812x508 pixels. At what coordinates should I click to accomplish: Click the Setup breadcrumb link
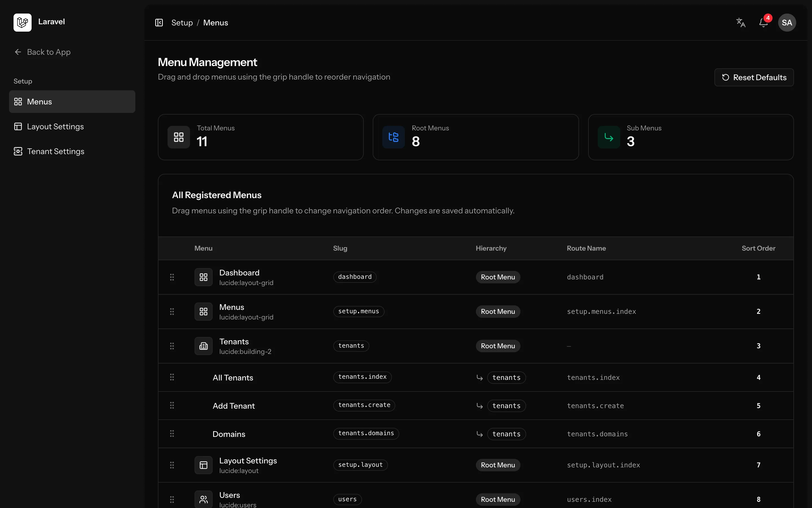point(182,23)
